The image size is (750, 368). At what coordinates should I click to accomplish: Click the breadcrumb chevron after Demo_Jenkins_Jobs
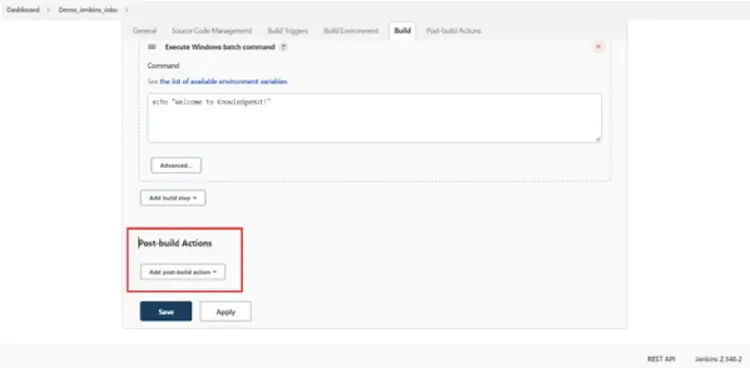[x=126, y=10]
